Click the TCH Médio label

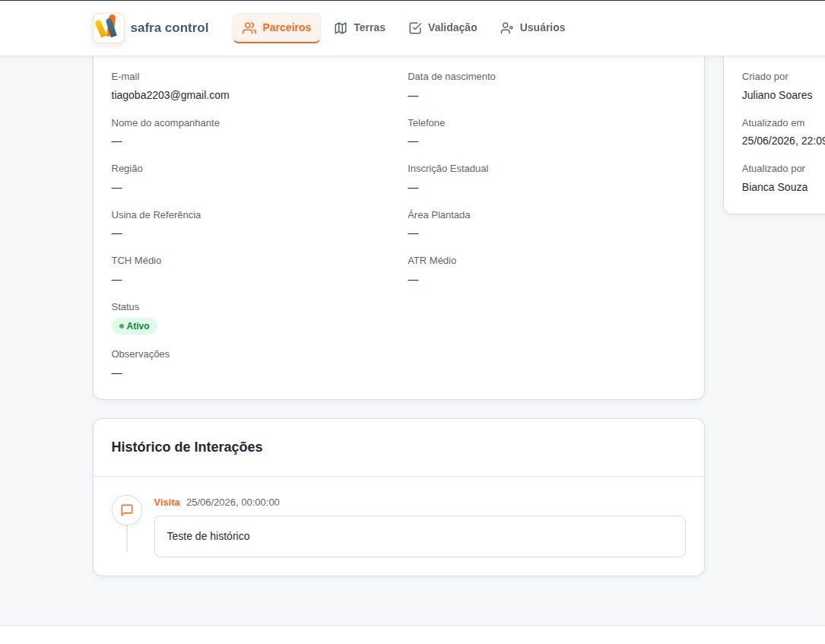[x=136, y=261]
